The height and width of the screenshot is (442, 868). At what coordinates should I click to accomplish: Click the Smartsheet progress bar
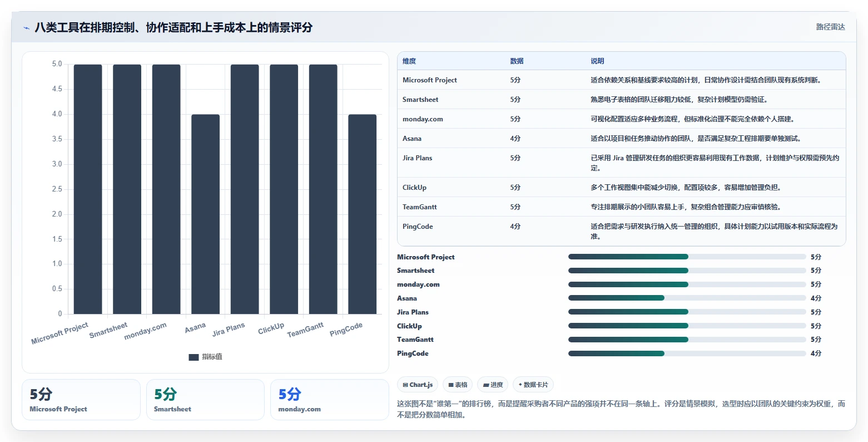tap(687, 271)
